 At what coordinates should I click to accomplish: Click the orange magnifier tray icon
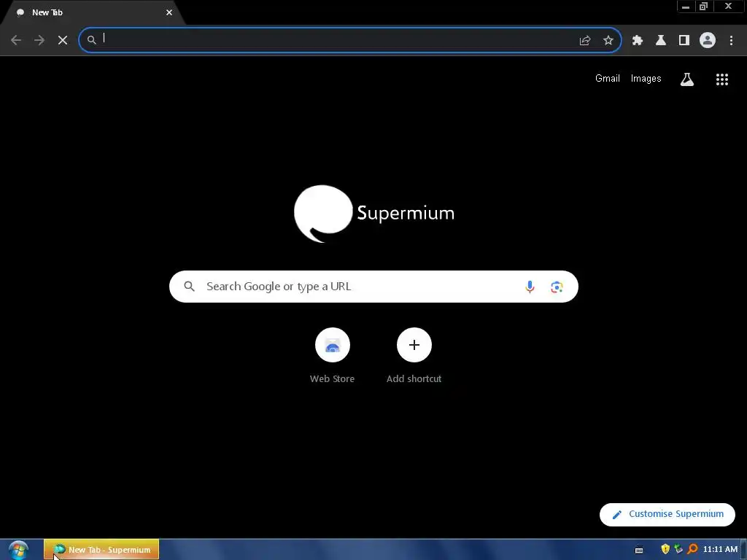(692, 550)
